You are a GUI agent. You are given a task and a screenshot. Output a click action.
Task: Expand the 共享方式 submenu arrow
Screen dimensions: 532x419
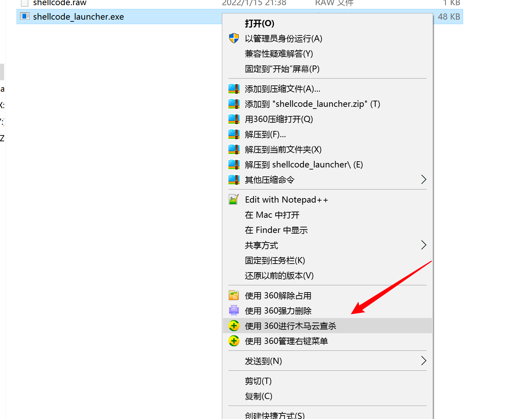[x=424, y=245]
